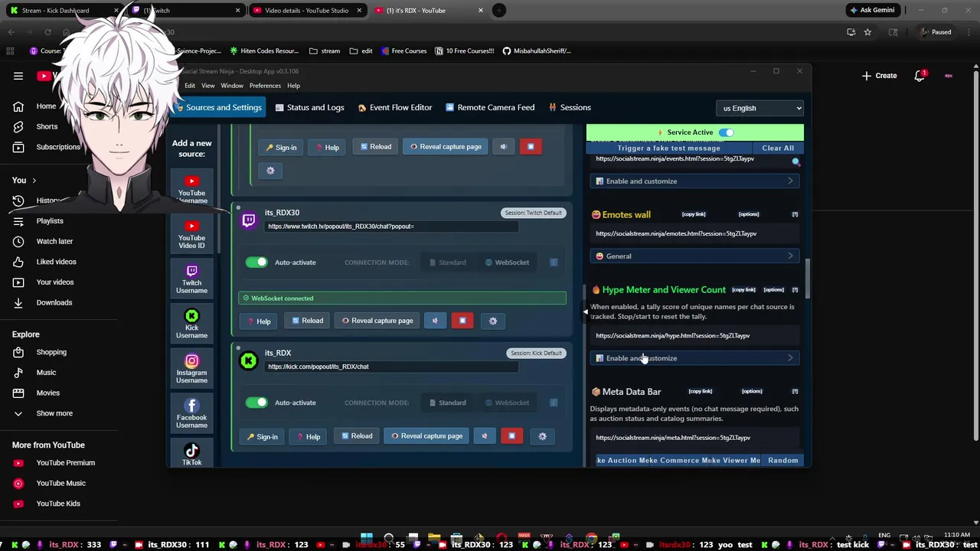This screenshot has width=980, height=551.
Task: Add a Kick Username source
Action: (191, 324)
